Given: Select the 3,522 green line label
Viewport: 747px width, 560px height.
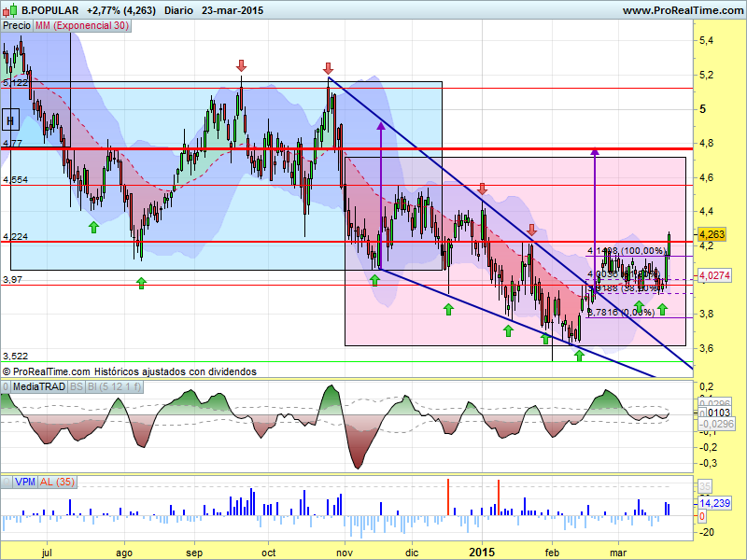Looking at the screenshot, I should coord(15,357).
